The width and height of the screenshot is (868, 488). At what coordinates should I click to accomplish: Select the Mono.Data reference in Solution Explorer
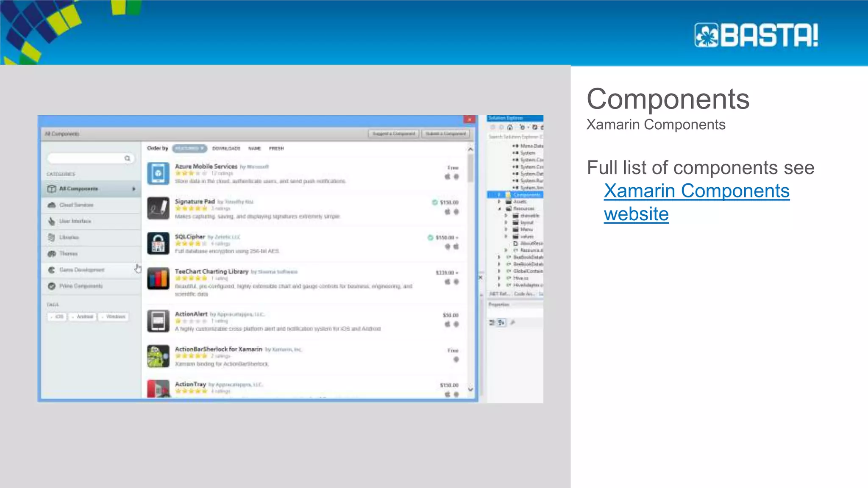click(528, 146)
